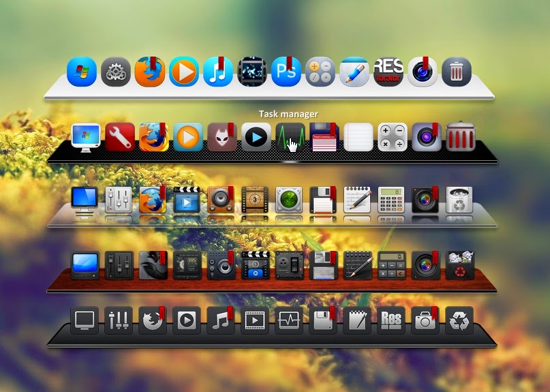Open orange play button on carbon-black dock

tap(188, 137)
